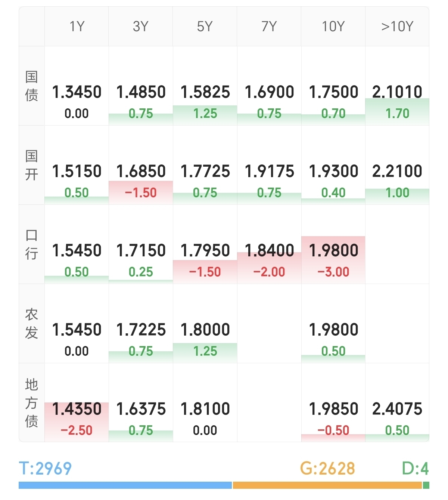Open the 国开 7Y yield 1.9175 cell
The height and width of the screenshot is (500, 448).
pos(269,172)
